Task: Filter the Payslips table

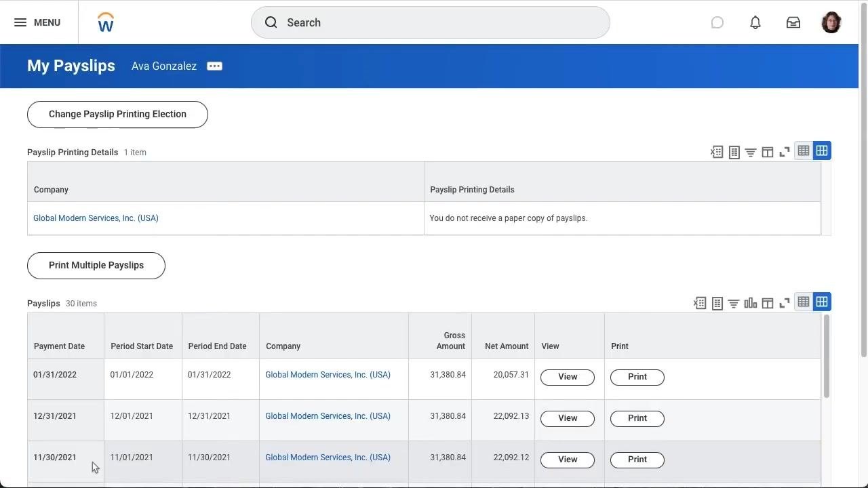Action: [x=734, y=303]
